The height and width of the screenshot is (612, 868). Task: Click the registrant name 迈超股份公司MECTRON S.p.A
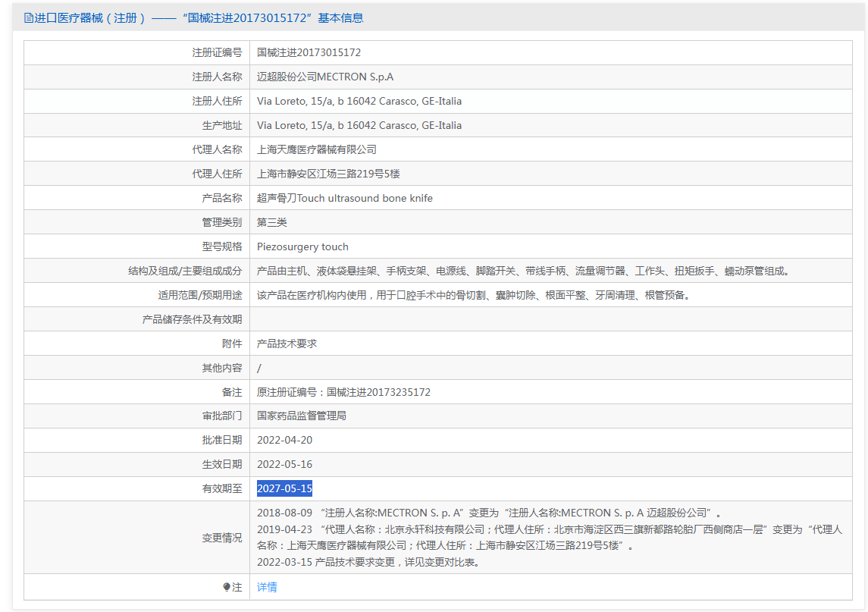(325, 77)
